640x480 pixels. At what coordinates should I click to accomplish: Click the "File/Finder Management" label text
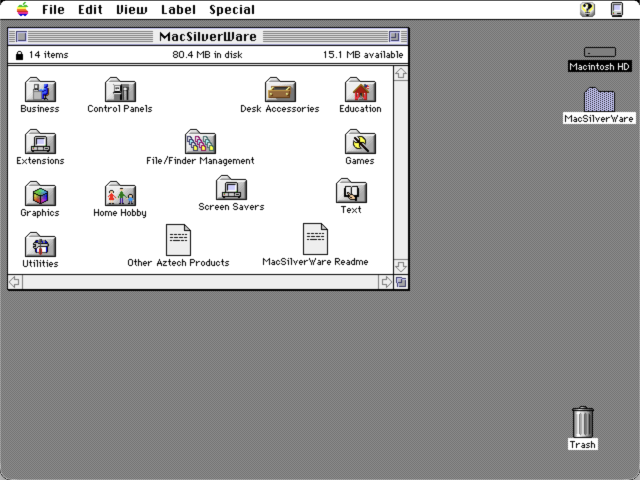(200, 161)
